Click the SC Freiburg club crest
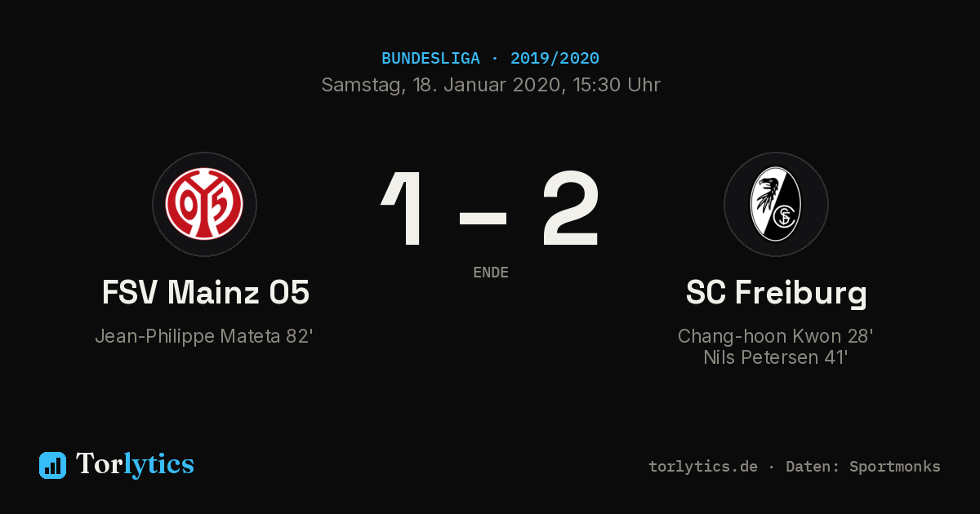Screen dimensions: 980x514 click(776, 204)
